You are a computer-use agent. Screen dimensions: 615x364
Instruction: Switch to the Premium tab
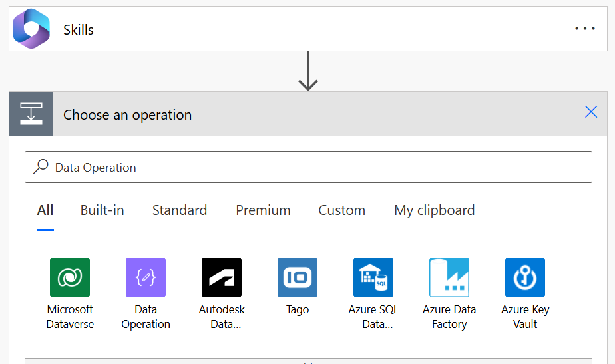tap(263, 211)
